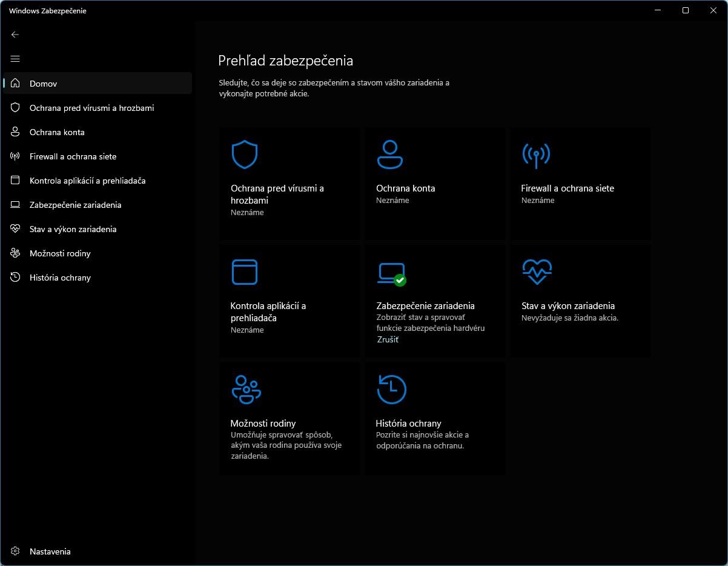This screenshot has height=566, width=728.
Task: Click the large history clock icon in tile
Action: pyautogui.click(x=391, y=389)
